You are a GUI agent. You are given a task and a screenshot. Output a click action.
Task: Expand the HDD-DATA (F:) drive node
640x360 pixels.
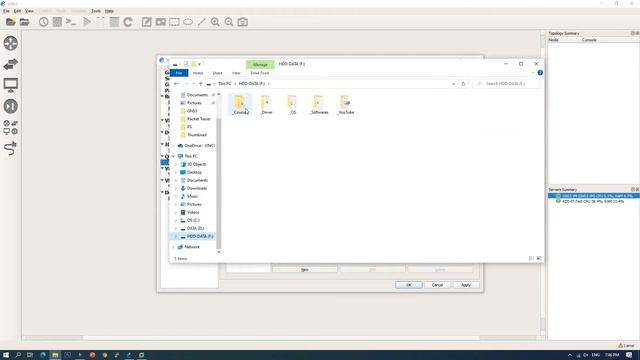point(176,236)
